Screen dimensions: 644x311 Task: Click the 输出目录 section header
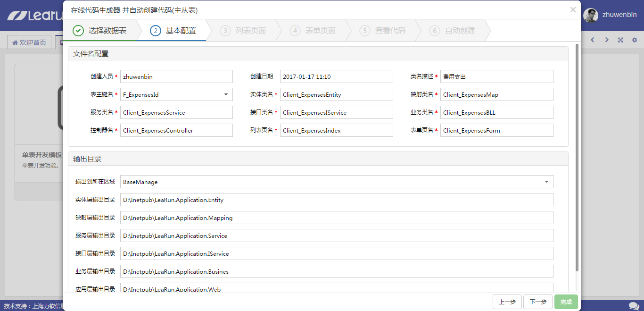pos(318,159)
